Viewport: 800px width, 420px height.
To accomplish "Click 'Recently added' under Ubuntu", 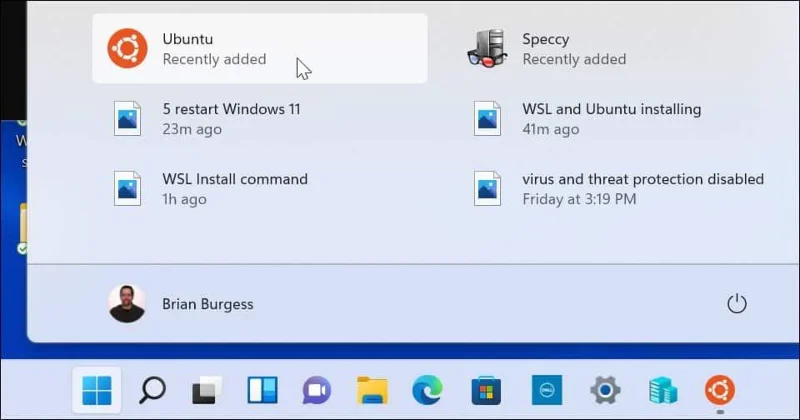I will pyautogui.click(x=214, y=59).
